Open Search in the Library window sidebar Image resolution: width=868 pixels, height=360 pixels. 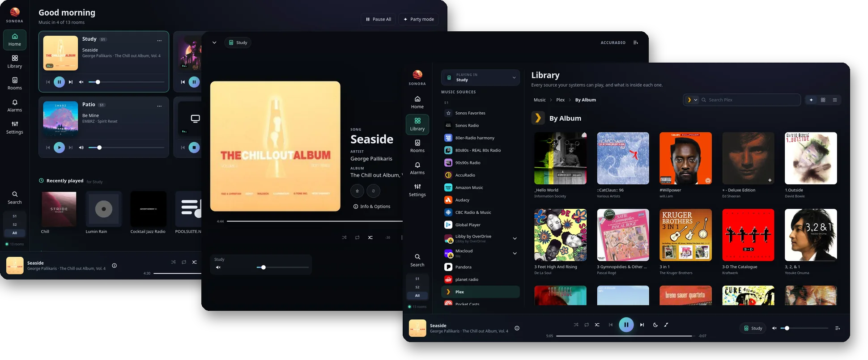(417, 260)
